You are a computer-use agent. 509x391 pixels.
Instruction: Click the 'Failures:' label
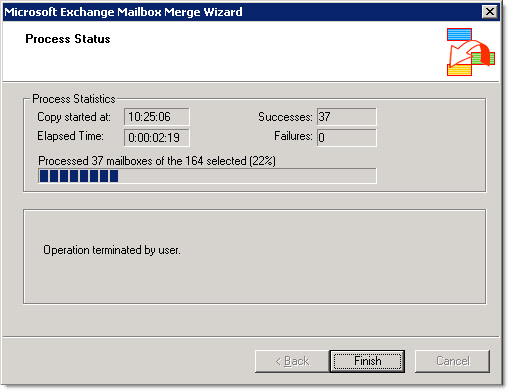click(x=293, y=136)
